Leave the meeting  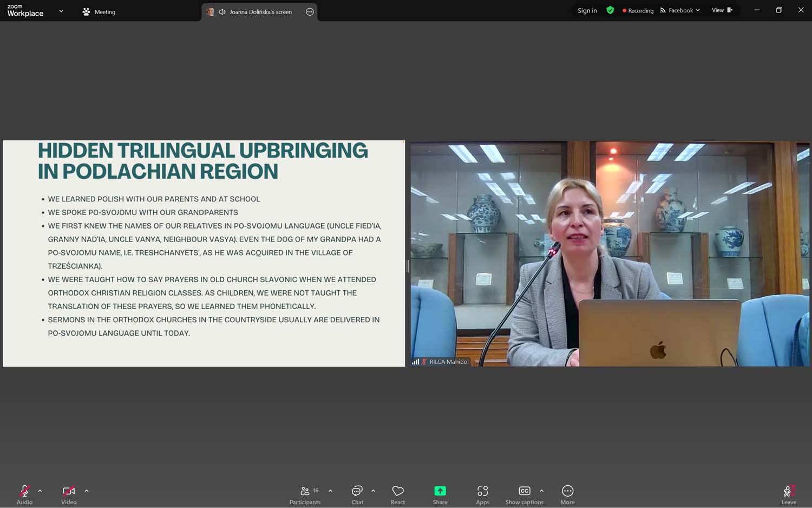tap(788, 494)
